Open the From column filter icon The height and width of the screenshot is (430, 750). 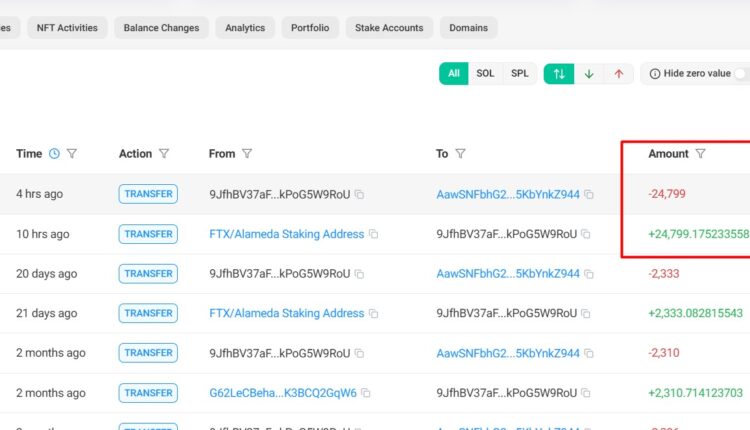click(x=247, y=154)
